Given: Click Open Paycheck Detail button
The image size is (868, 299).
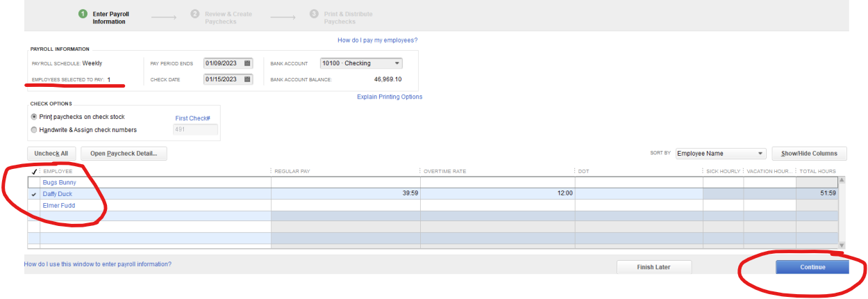Looking at the screenshot, I should [x=124, y=154].
